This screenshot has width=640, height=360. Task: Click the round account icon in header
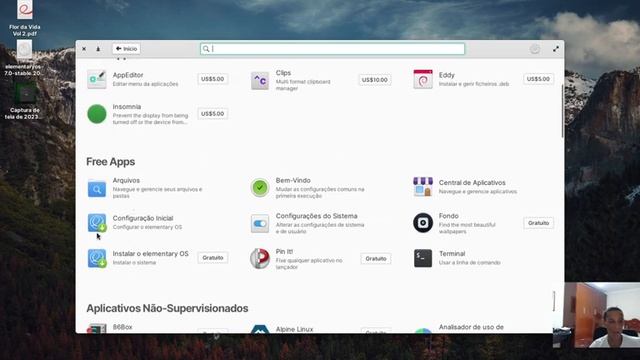point(535,49)
